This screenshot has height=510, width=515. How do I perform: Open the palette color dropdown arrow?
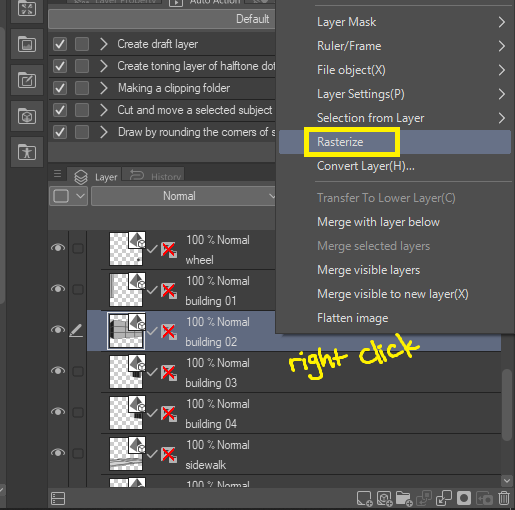80,196
